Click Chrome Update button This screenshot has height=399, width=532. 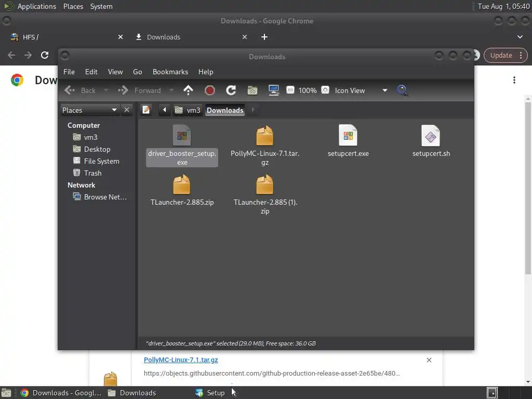tap(505, 55)
